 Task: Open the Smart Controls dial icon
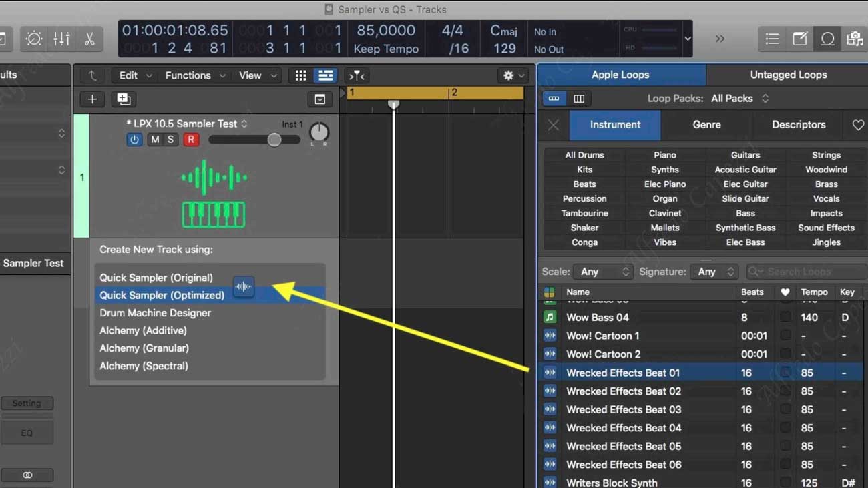33,39
